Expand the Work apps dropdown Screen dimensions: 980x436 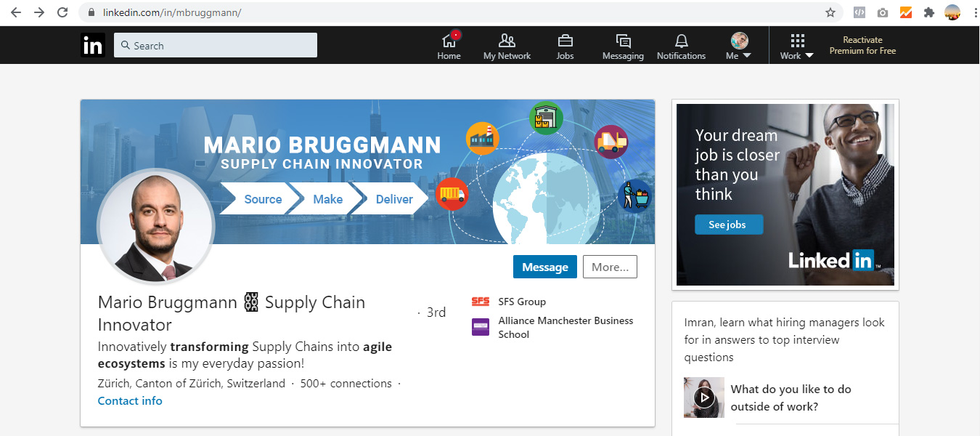click(x=797, y=46)
